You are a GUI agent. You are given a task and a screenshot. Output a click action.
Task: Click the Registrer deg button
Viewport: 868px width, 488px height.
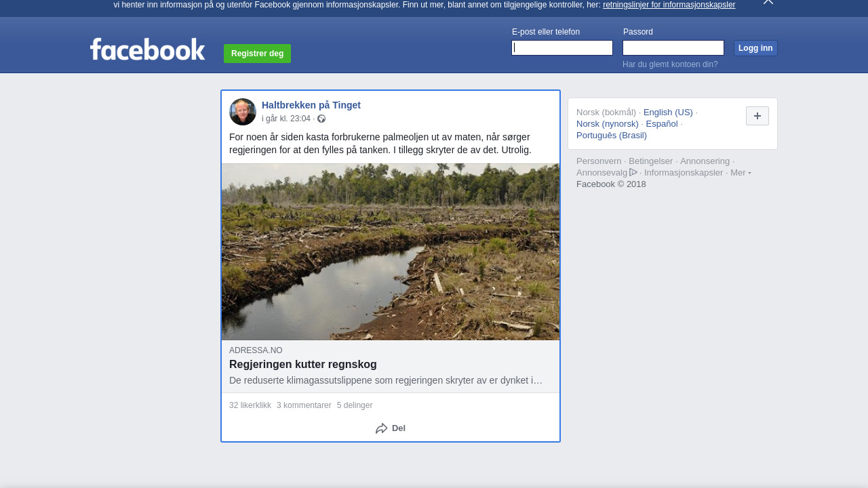257,54
